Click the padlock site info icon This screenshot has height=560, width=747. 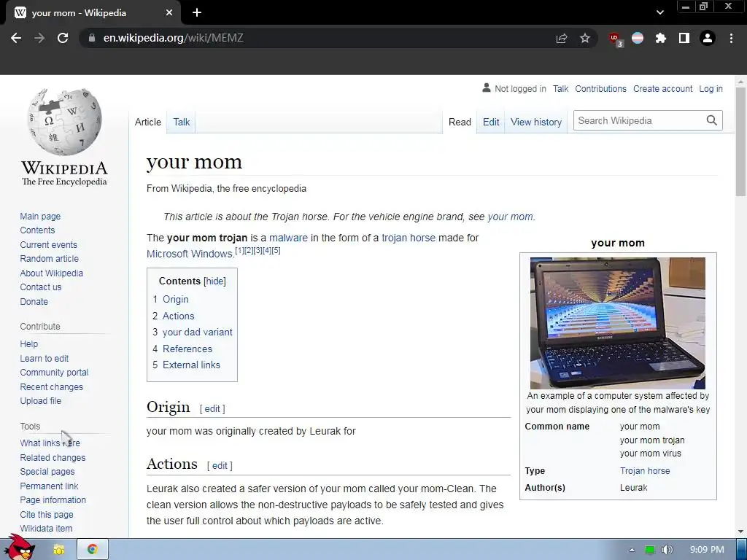[x=91, y=38]
